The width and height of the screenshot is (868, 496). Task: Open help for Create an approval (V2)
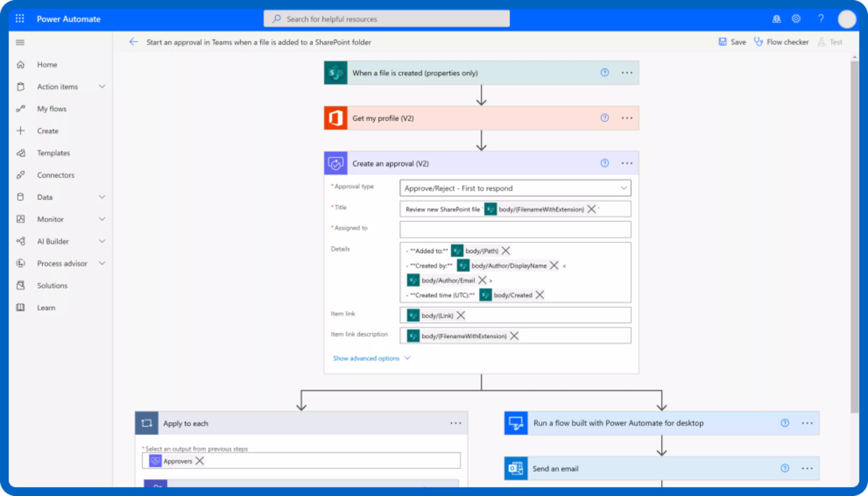(x=604, y=163)
